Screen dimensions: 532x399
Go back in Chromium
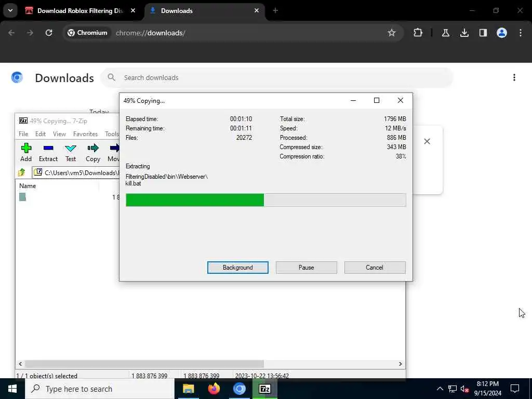click(x=11, y=33)
